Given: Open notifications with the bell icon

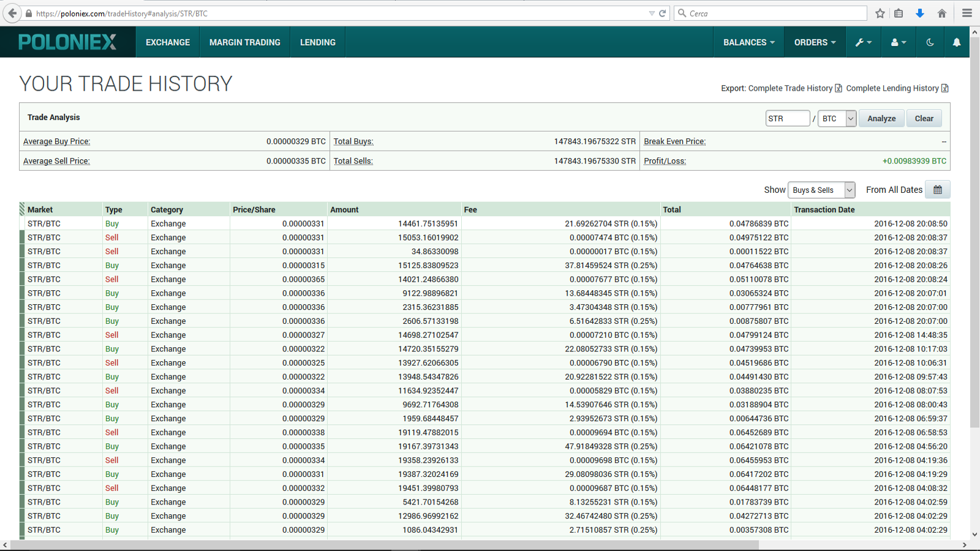Looking at the screenshot, I should (x=957, y=42).
